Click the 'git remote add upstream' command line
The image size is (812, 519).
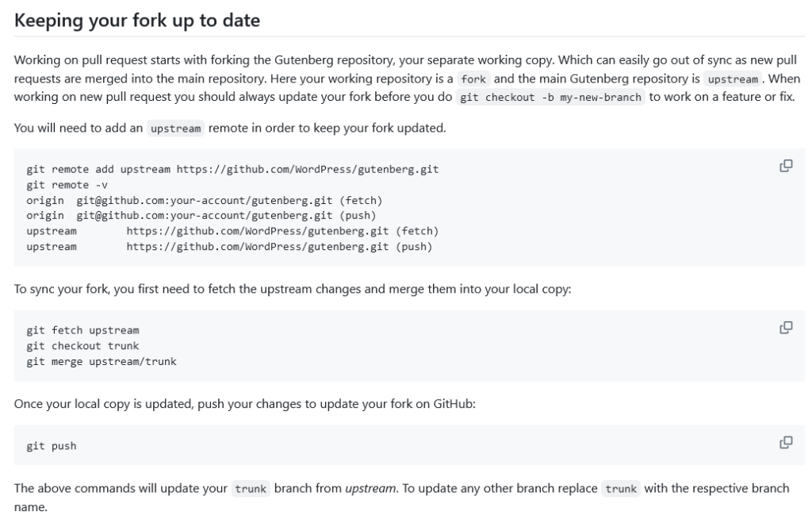coord(232,170)
